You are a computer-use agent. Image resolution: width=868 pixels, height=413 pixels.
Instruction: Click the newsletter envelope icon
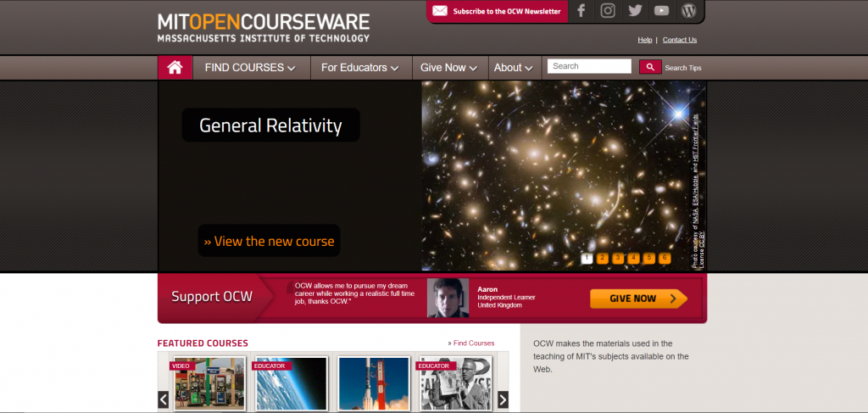440,11
